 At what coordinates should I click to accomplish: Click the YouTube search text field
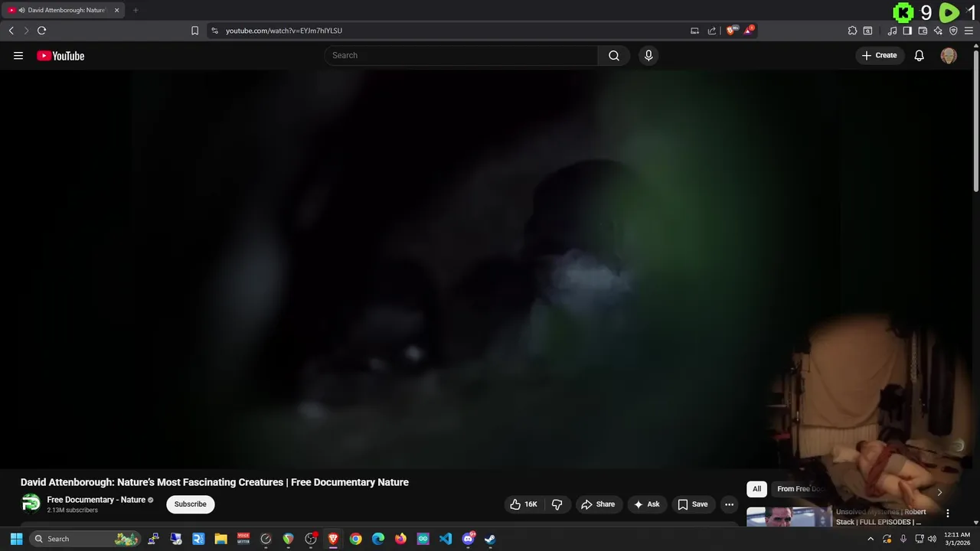461,55
